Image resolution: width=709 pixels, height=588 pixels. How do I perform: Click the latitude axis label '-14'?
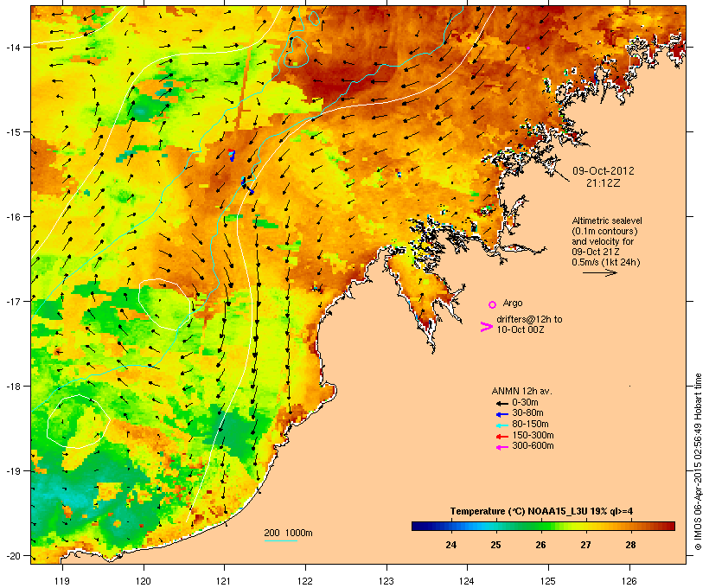click(12, 47)
